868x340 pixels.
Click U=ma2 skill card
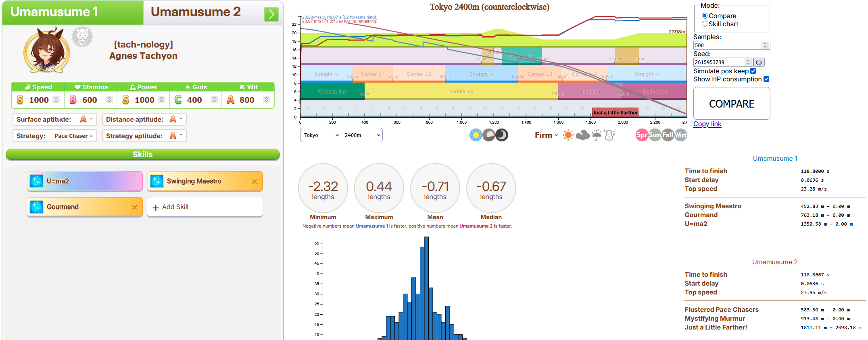85,181
